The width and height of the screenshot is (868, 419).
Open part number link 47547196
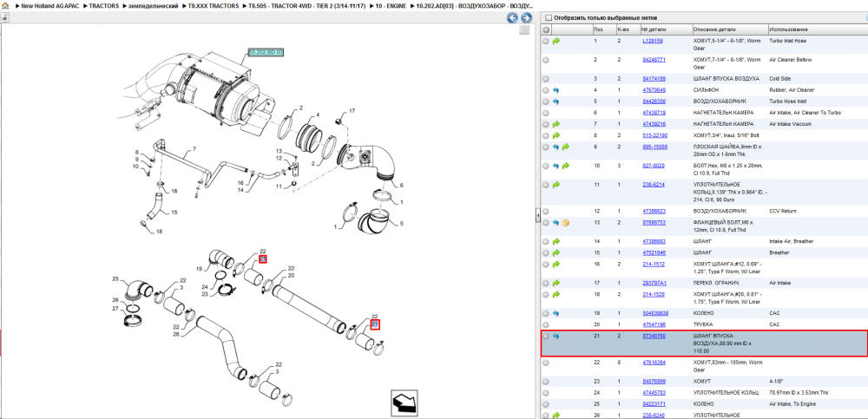[x=654, y=324]
